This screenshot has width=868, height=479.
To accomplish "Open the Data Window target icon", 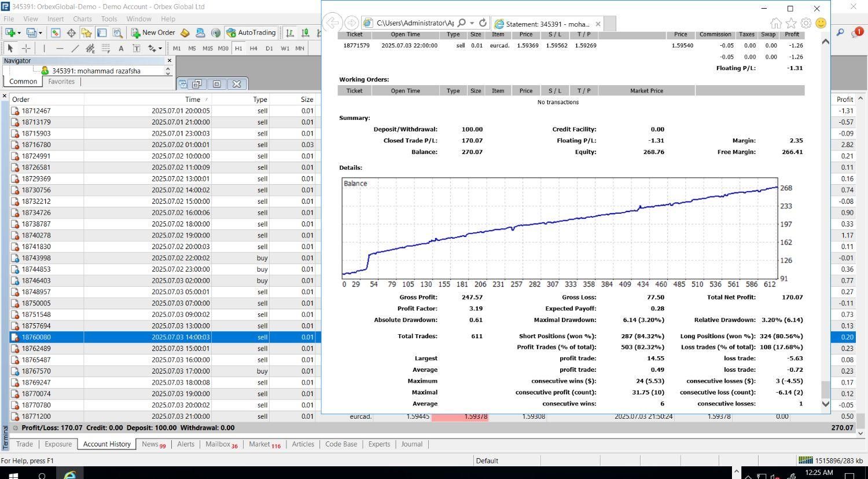I will 71,33.
